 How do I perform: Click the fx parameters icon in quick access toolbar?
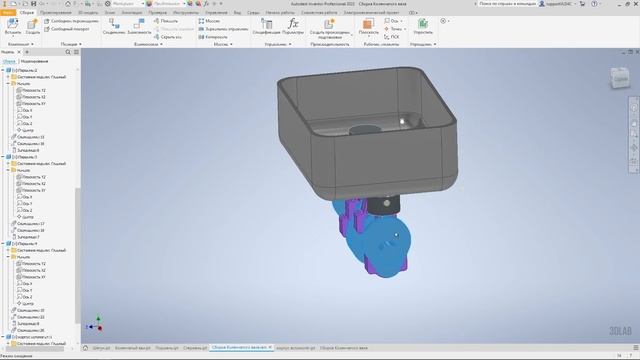click(206, 4)
